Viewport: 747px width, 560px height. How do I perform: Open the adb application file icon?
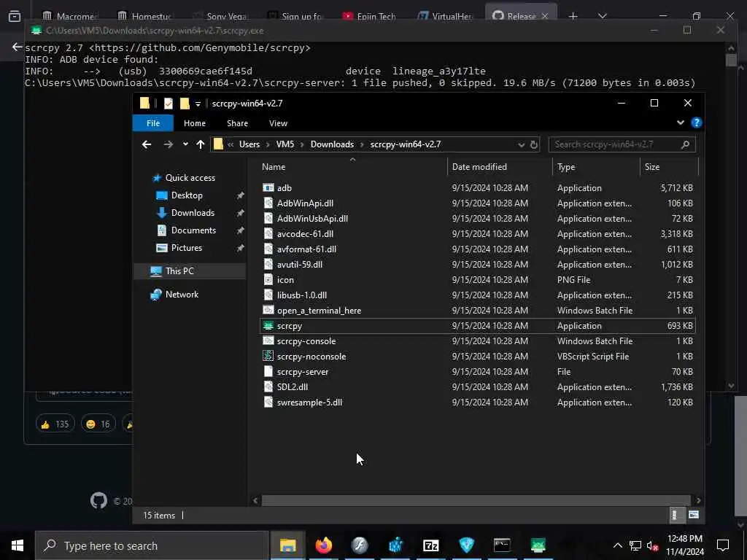(x=268, y=187)
